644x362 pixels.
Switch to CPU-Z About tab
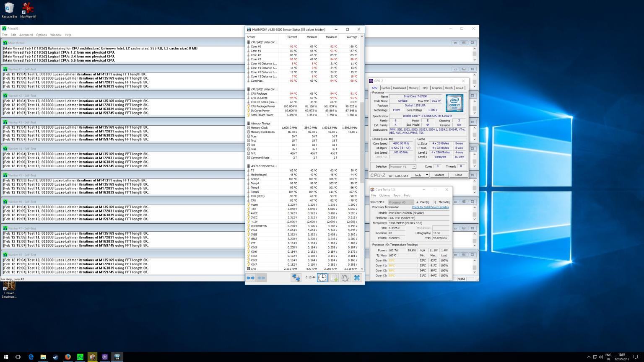click(460, 88)
